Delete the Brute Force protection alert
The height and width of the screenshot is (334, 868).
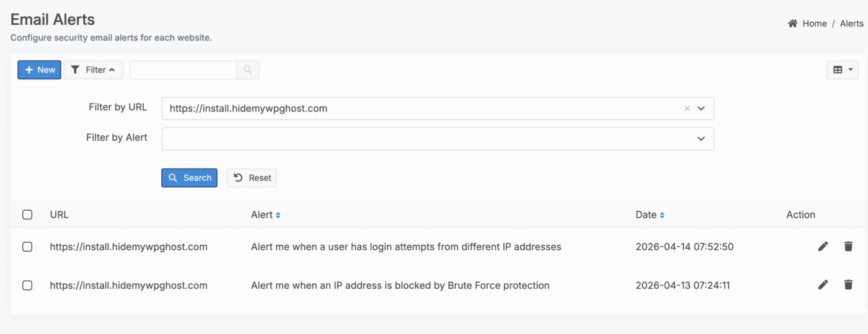pyautogui.click(x=848, y=285)
